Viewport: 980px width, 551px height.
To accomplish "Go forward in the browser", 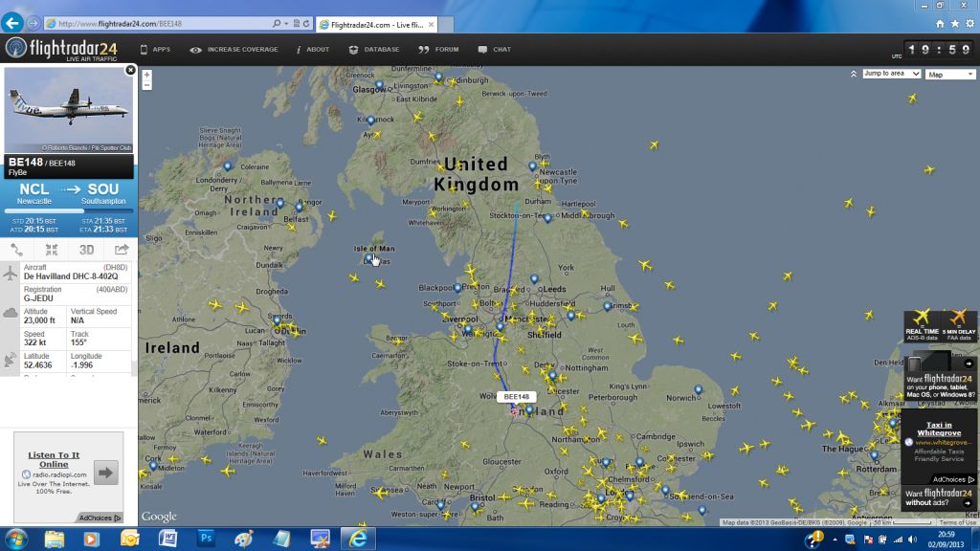I will (33, 24).
